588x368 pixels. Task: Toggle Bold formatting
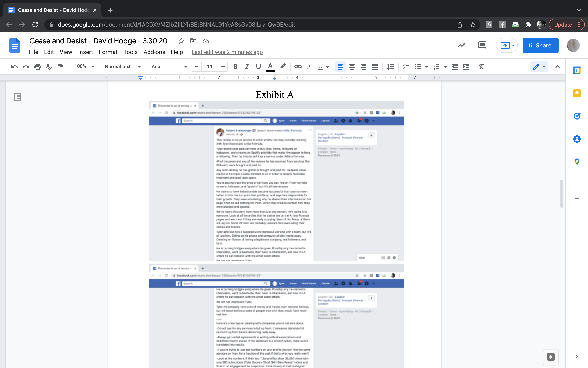point(235,67)
